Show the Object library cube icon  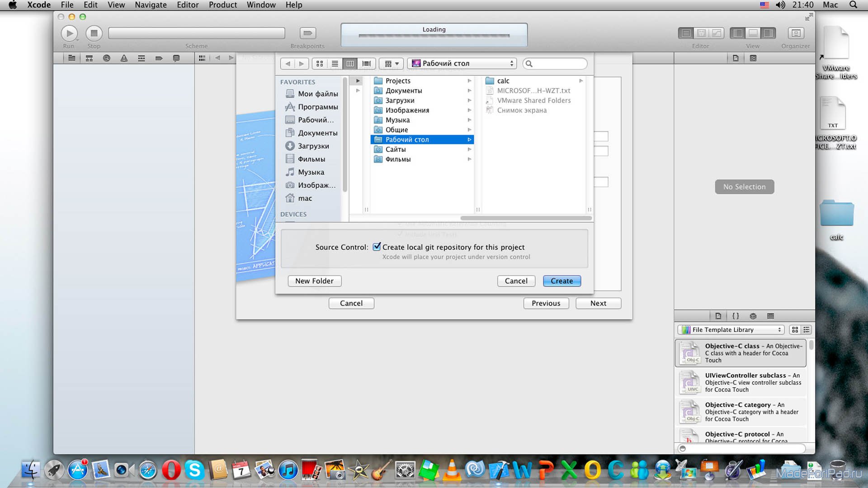tap(753, 316)
